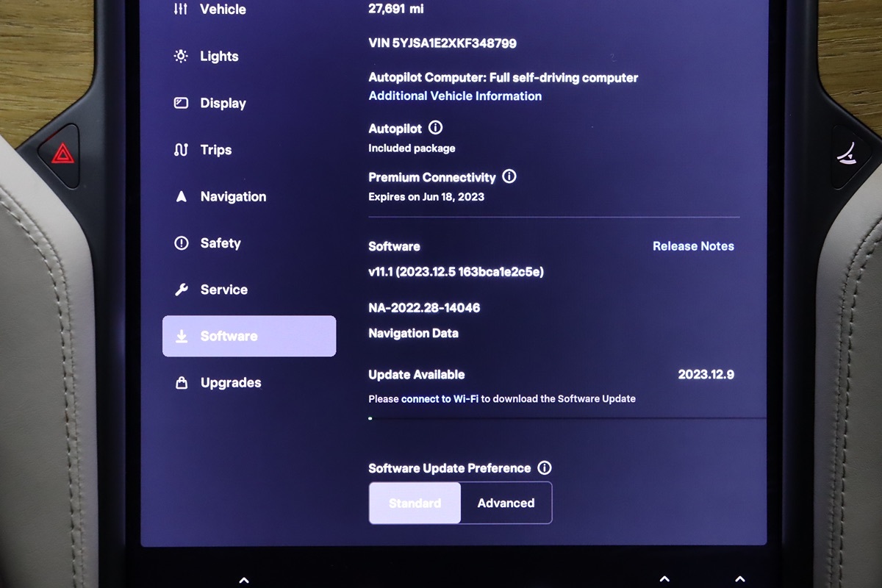Tap info icon next to Software Update Preference

coord(544,467)
